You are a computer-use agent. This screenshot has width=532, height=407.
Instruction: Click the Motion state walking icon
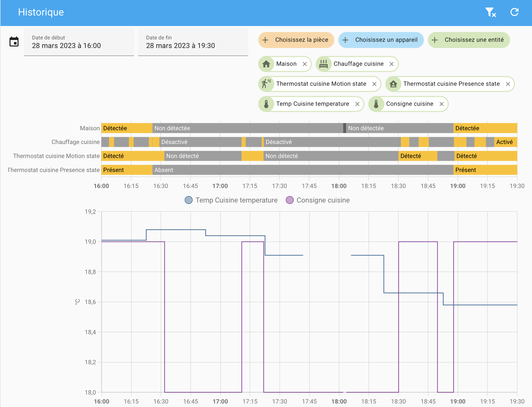pos(266,84)
